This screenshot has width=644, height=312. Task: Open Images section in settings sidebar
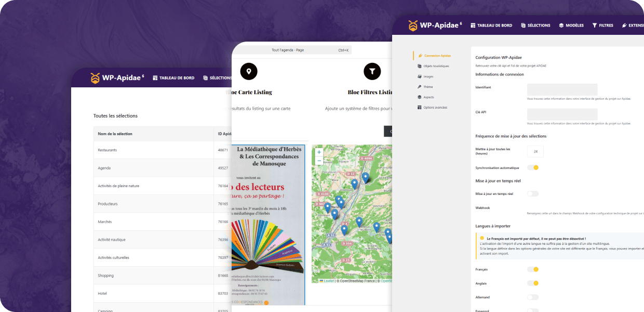coord(428,76)
